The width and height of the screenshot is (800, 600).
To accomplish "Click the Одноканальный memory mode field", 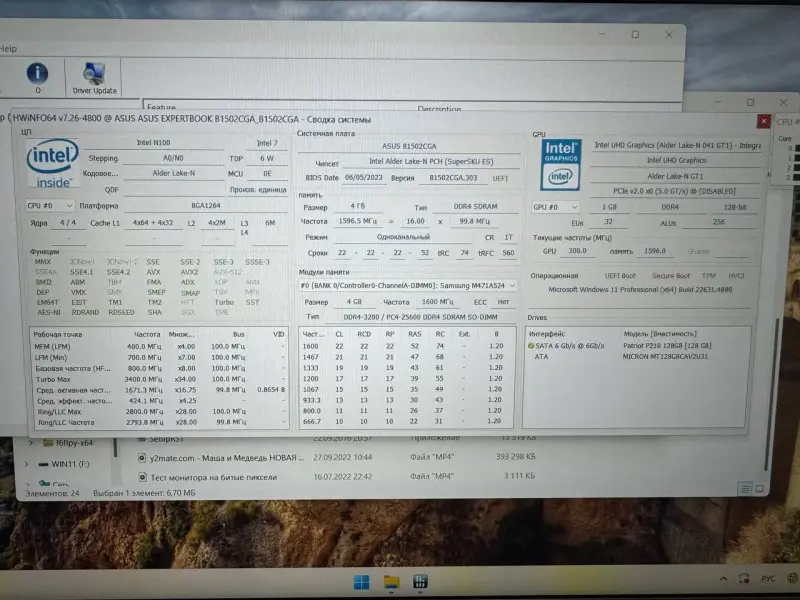I will 403,237.
